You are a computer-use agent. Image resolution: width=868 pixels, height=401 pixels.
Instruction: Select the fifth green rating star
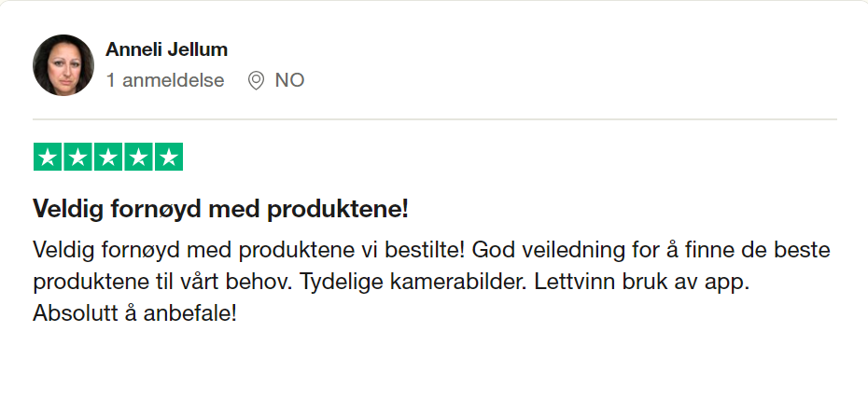(168, 158)
